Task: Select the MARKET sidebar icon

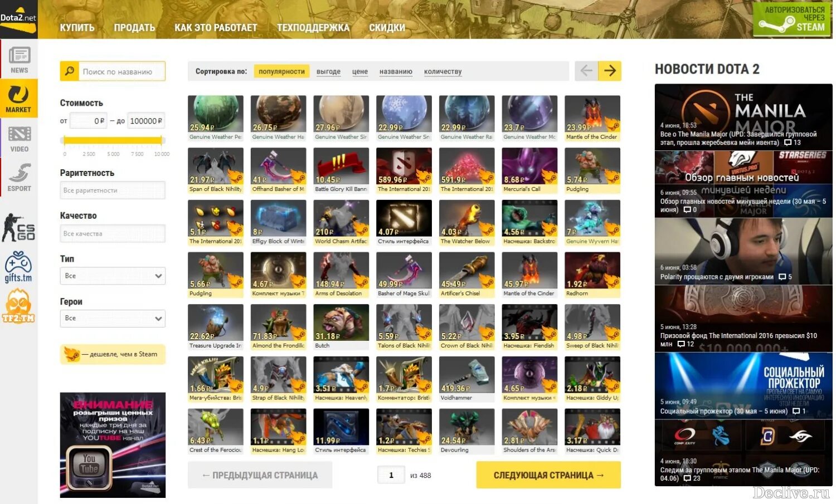Action: [x=19, y=99]
